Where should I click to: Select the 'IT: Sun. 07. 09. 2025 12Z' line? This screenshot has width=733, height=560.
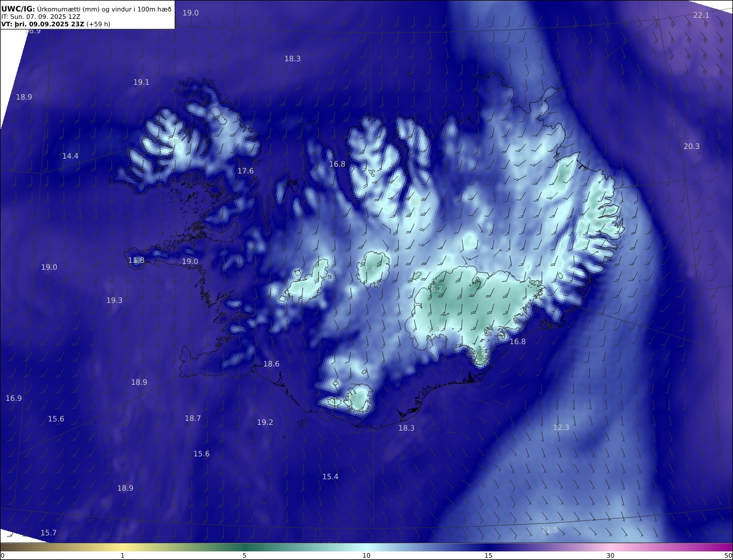tap(41, 17)
